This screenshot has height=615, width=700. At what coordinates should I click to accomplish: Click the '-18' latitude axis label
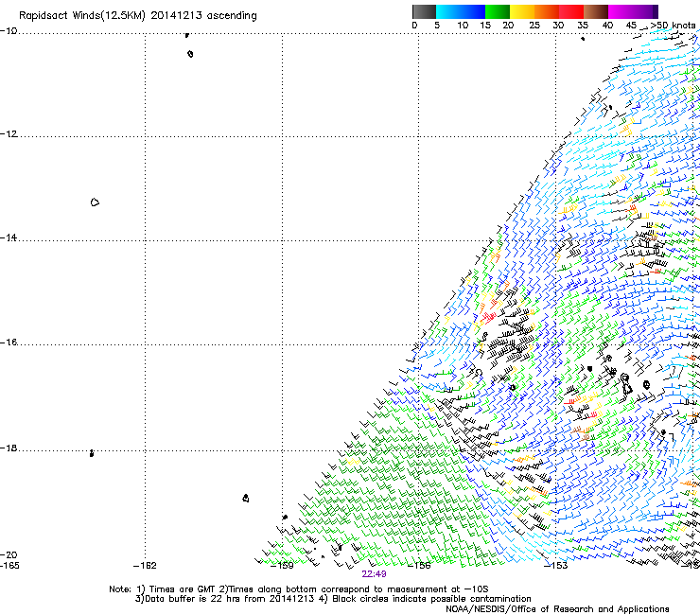tap(9, 448)
